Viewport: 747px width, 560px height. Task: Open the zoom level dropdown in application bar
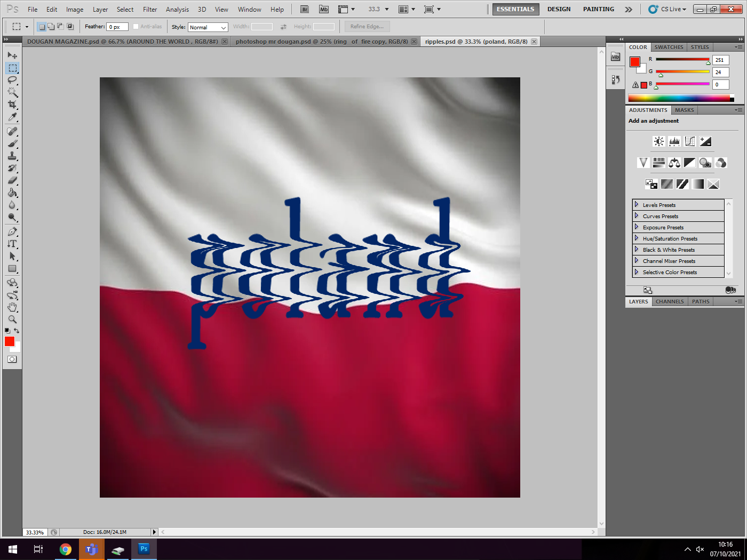click(387, 9)
